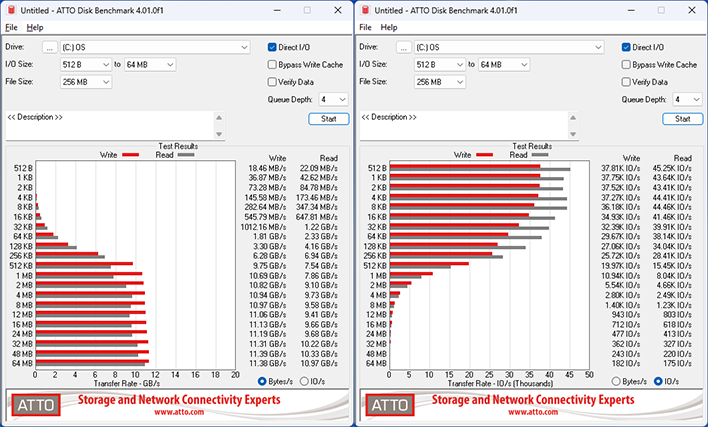This screenshot has width=708, height=427.
Task: Enable Bypass Write Cache in right window
Action: [x=627, y=64]
